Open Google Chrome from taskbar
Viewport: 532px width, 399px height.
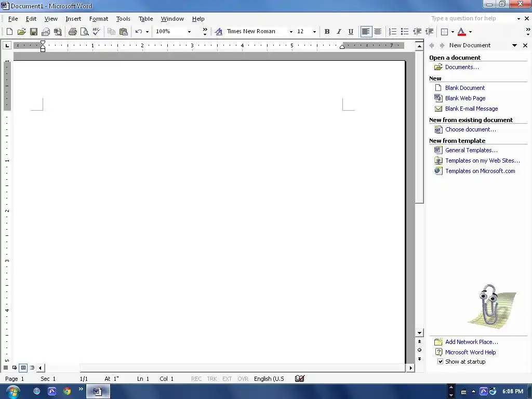(x=67, y=391)
